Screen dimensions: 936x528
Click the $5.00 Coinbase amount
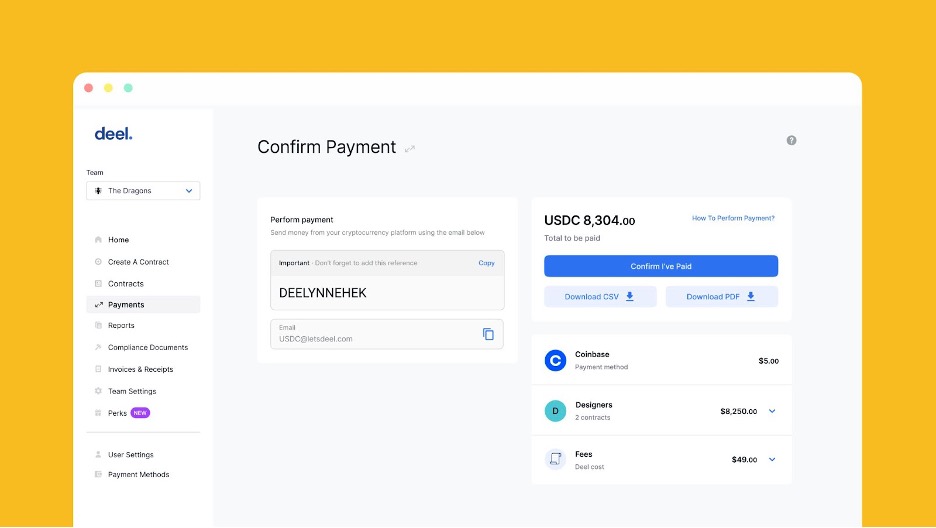click(x=768, y=361)
